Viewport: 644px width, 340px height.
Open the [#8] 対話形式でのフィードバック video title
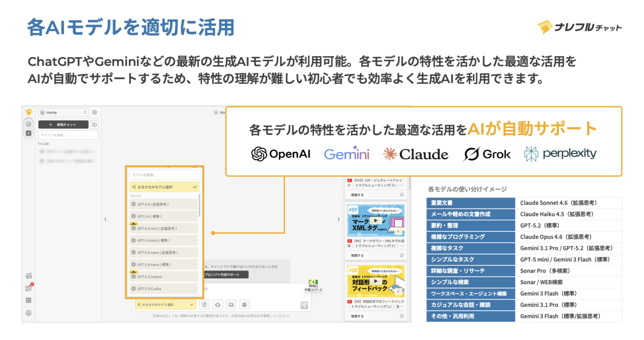pyautogui.click(x=376, y=304)
